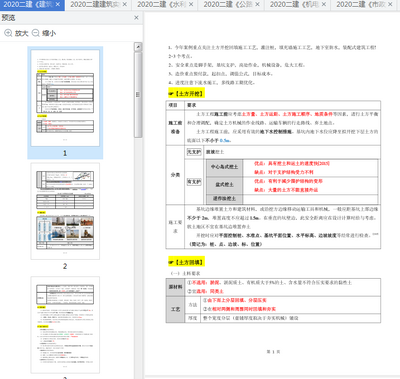Click the 方法 table cell
400x379 pixels.
coord(192,305)
